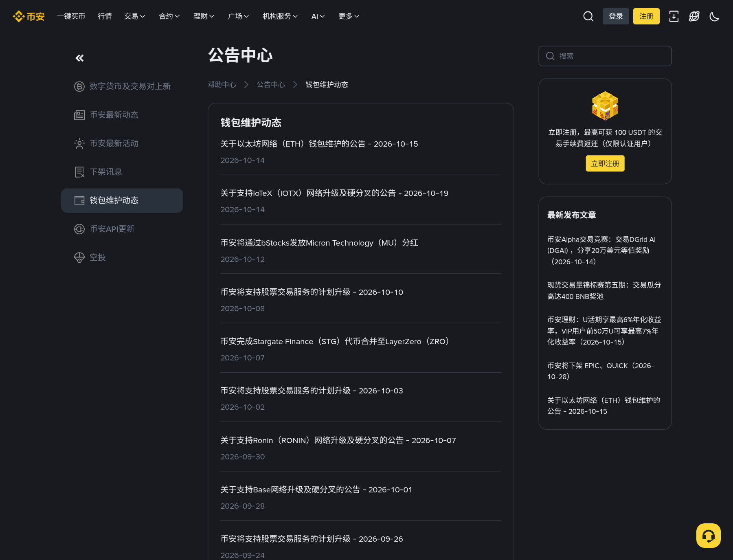
Task: Click the 空投 parachute icon
Action: [79, 257]
